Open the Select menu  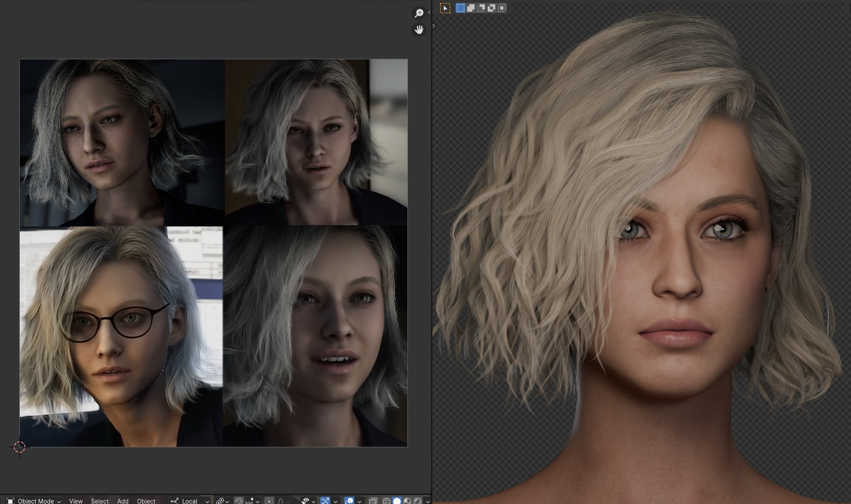(x=100, y=501)
